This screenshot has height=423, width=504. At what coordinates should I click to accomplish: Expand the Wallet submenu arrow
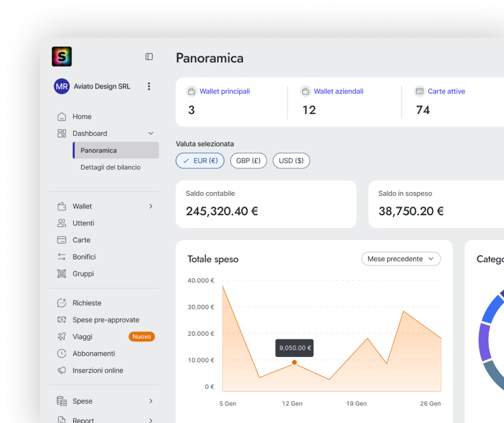coord(151,206)
